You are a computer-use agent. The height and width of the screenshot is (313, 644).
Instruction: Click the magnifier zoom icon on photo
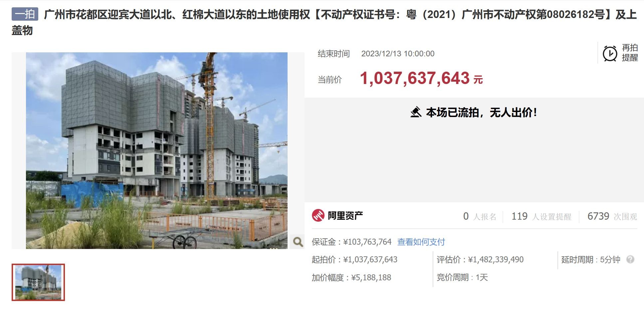coord(298,242)
